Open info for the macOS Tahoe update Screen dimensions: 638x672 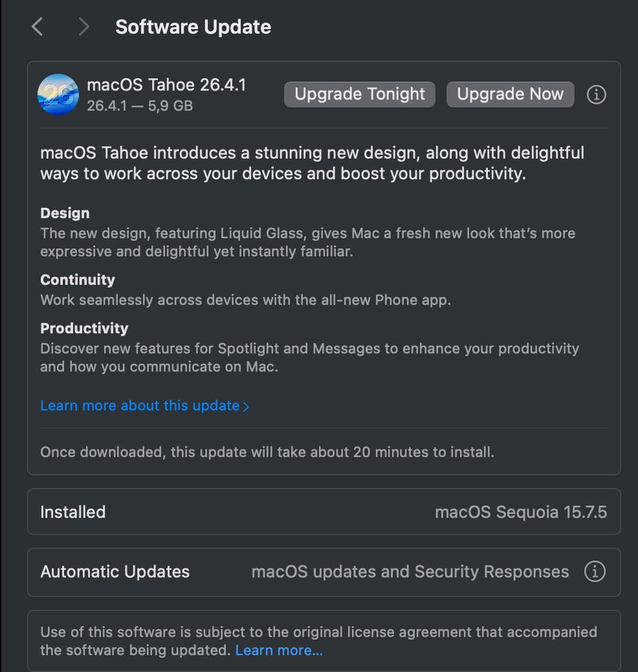click(596, 95)
